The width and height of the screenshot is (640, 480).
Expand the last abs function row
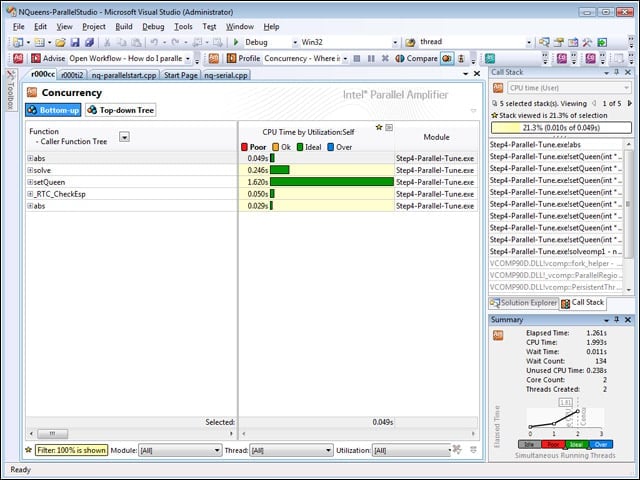30,205
